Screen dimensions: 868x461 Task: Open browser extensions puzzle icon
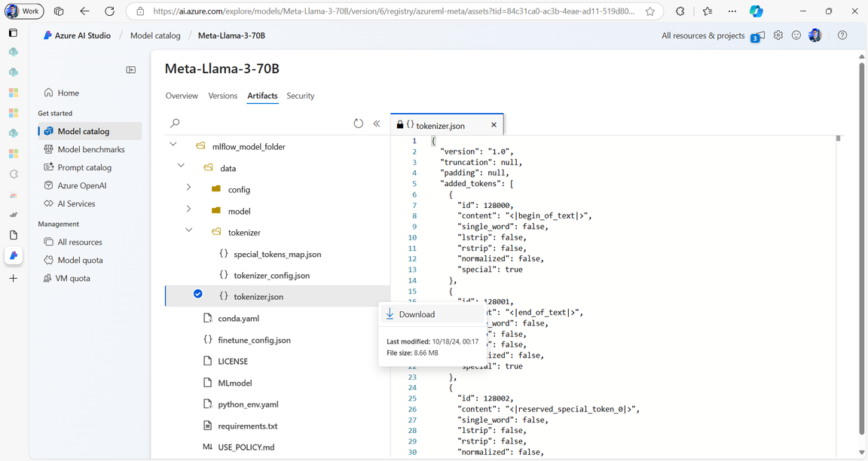(680, 11)
